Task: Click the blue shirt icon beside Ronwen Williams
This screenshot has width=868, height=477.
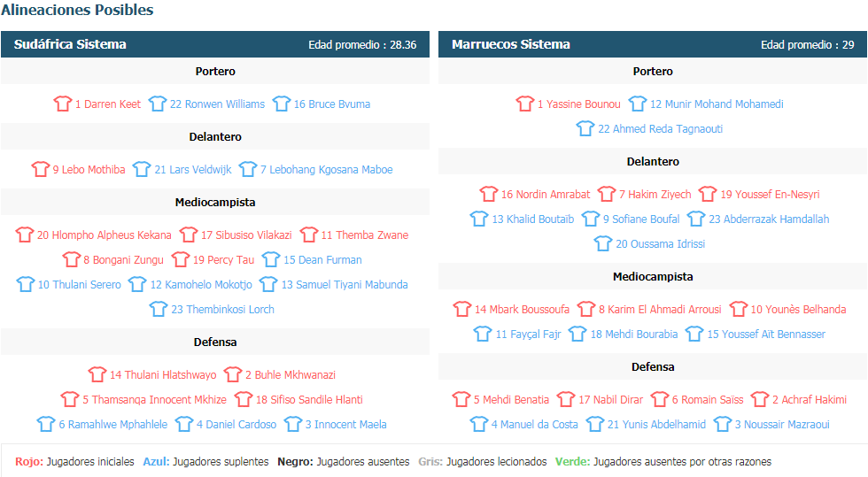Action: pos(158,104)
